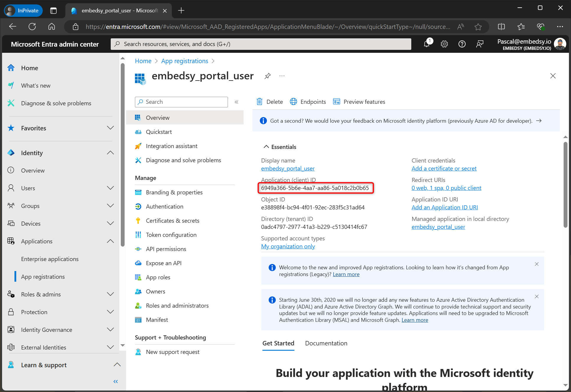Open the notifications bell

(427, 44)
